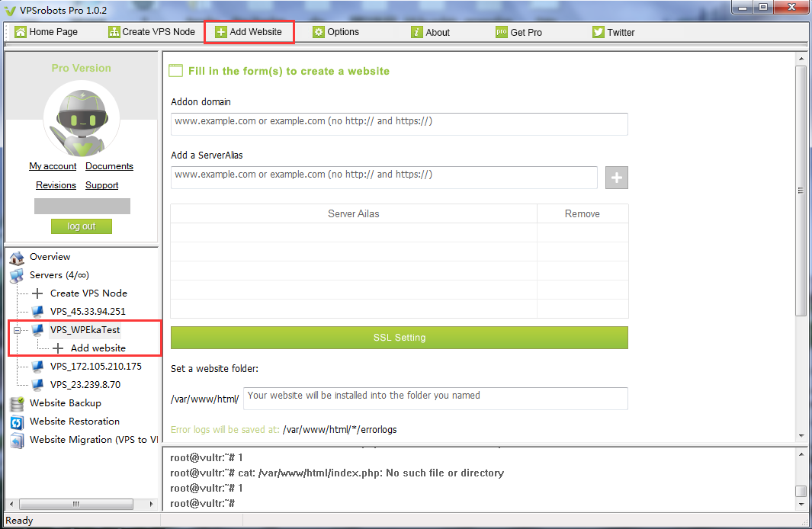Click the Addon domain input field

tap(399, 124)
